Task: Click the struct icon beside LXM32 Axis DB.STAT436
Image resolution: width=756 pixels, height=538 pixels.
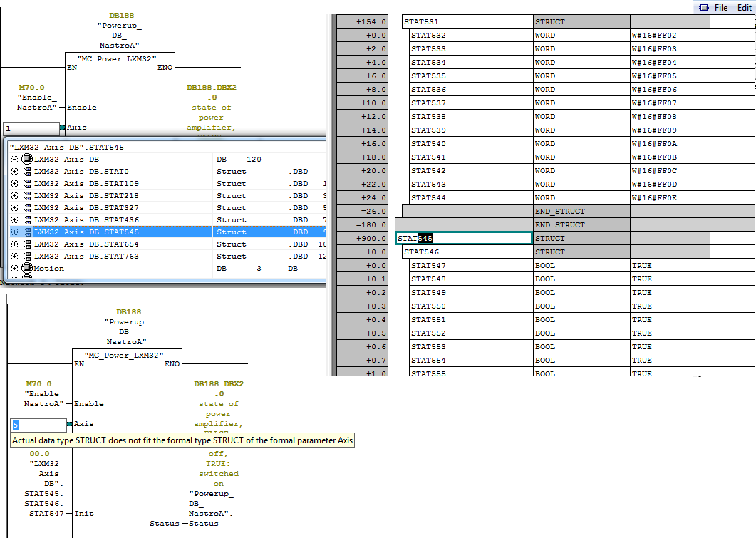Action: (28, 219)
